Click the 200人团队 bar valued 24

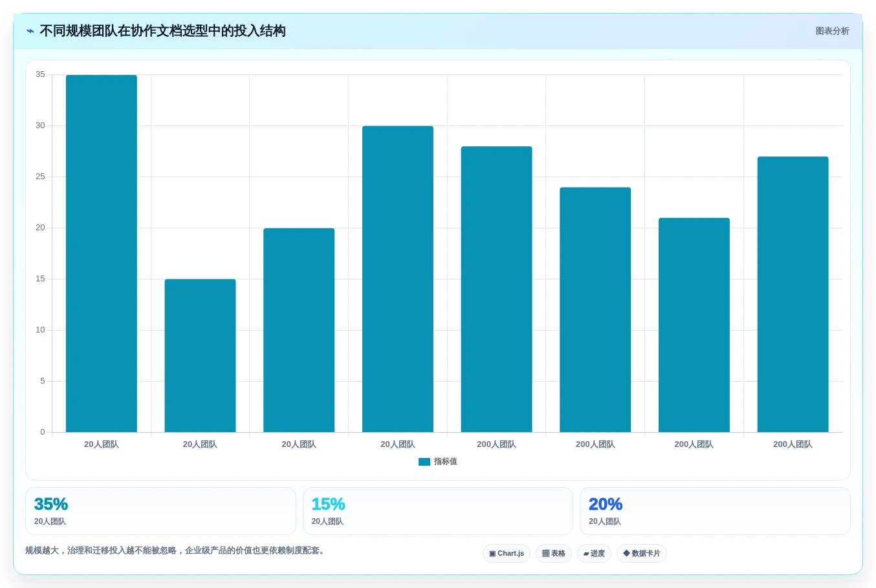click(x=595, y=310)
